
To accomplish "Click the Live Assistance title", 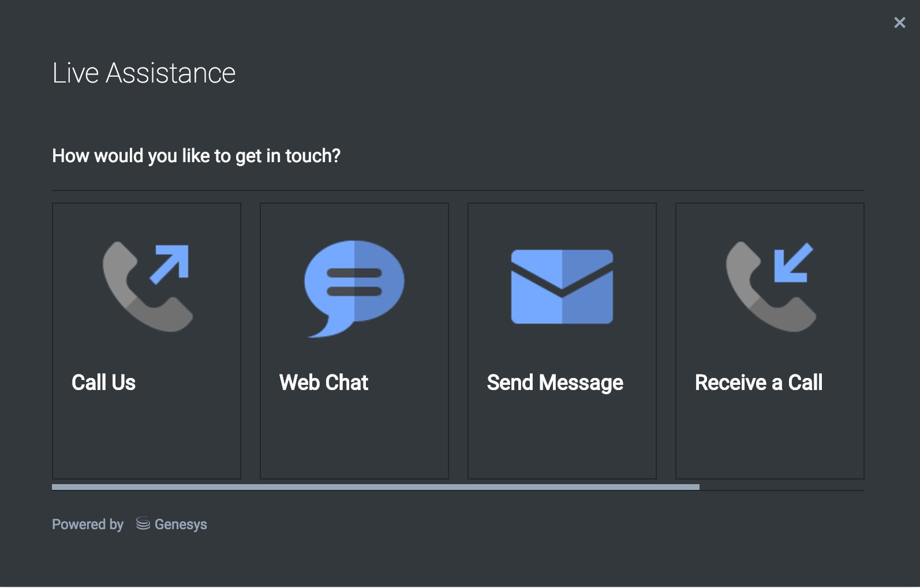I will point(144,73).
